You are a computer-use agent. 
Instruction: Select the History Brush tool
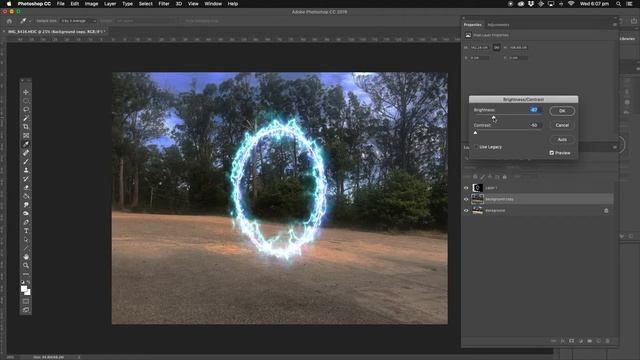pyautogui.click(x=26, y=179)
